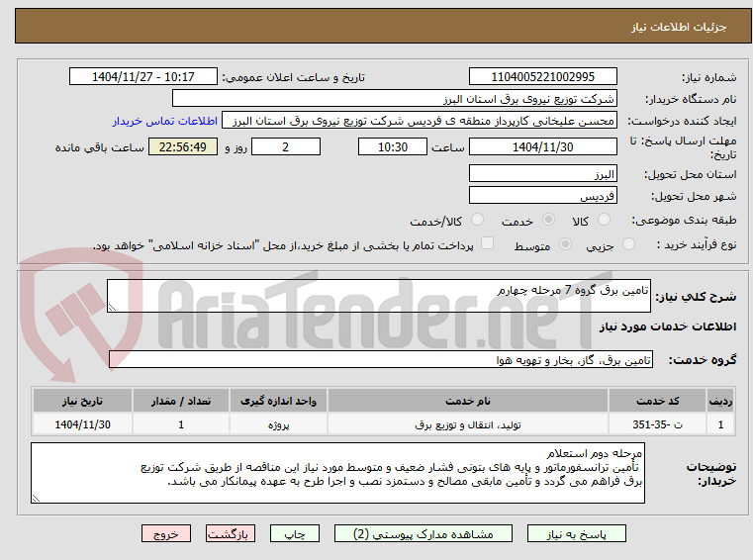Click the days remaining field showing 2
Viewport: 753px width, 560px height.
click(x=286, y=147)
